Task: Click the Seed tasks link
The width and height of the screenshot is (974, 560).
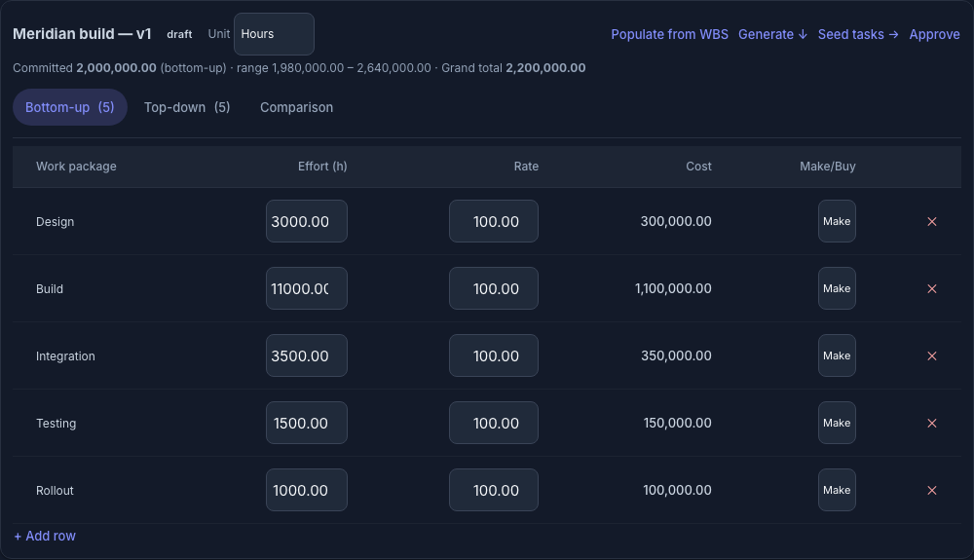Action: 858,34
